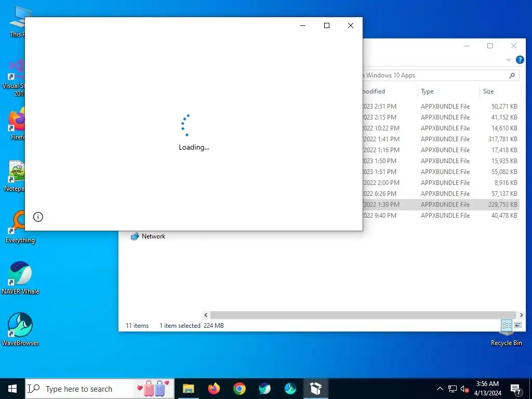This screenshot has width=532, height=399.
Task: Open Google Chrome from the taskbar
Action: (x=239, y=389)
